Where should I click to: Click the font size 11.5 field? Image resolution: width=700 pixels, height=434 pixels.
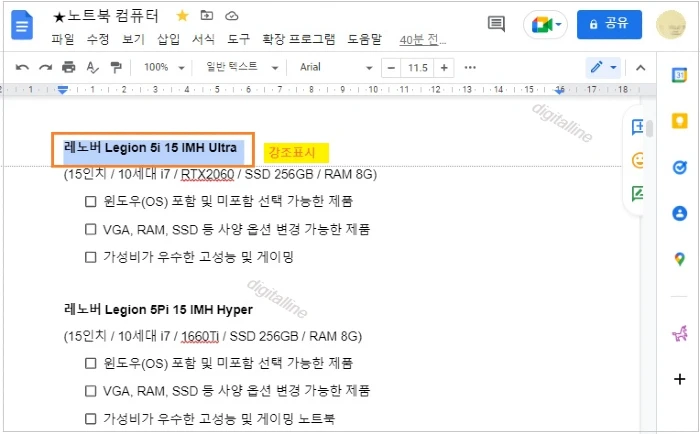[417, 68]
